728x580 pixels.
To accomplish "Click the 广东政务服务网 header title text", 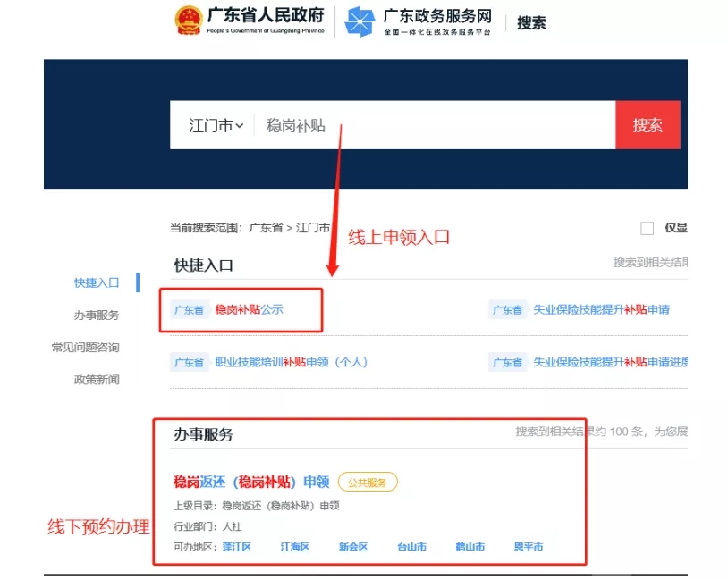I will click(x=437, y=16).
